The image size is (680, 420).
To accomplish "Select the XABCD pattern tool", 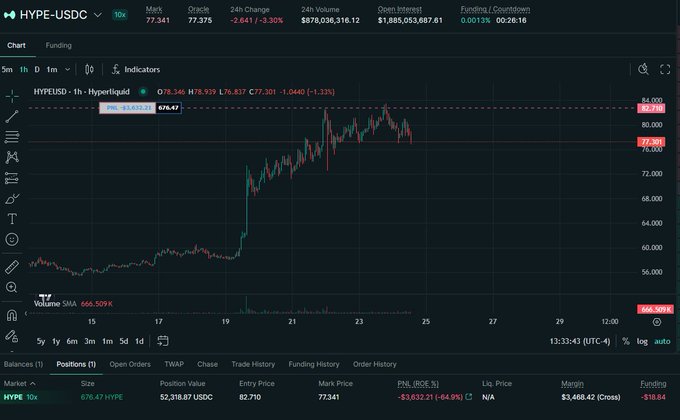I will (x=12, y=157).
